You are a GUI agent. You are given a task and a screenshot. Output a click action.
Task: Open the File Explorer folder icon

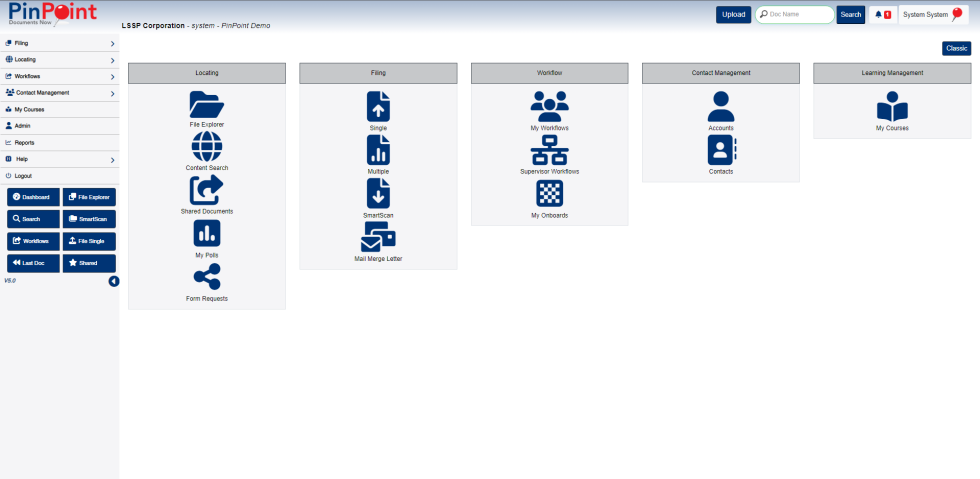[207, 104]
